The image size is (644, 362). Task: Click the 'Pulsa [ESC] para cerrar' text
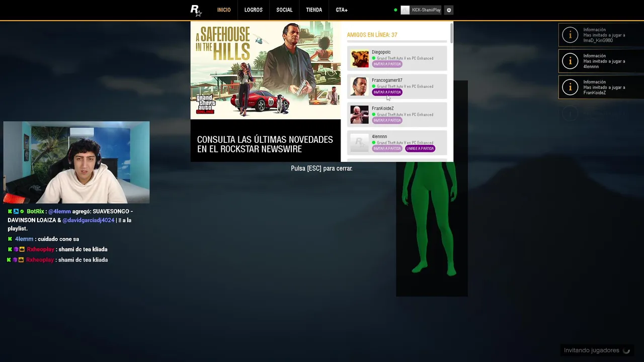point(321,168)
